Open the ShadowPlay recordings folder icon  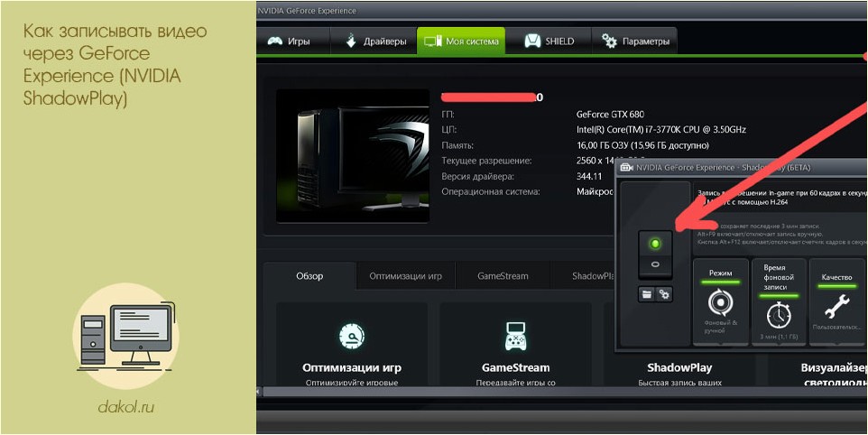(x=646, y=294)
